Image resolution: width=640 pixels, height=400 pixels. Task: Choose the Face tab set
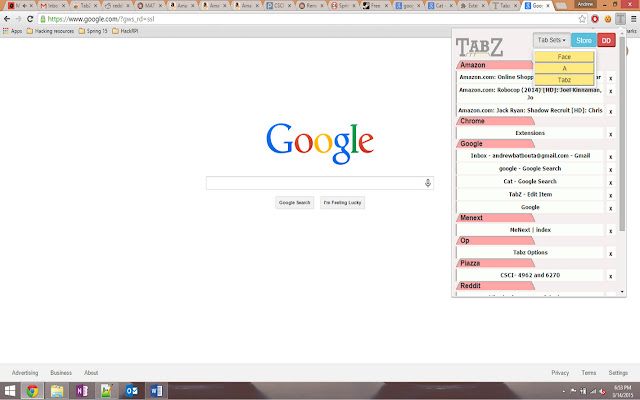[x=564, y=57]
